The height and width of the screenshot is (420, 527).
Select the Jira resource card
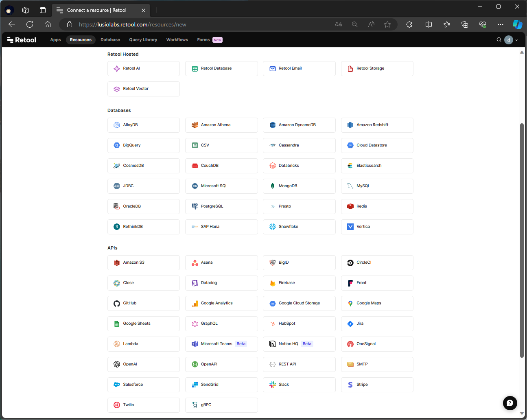click(x=377, y=324)
